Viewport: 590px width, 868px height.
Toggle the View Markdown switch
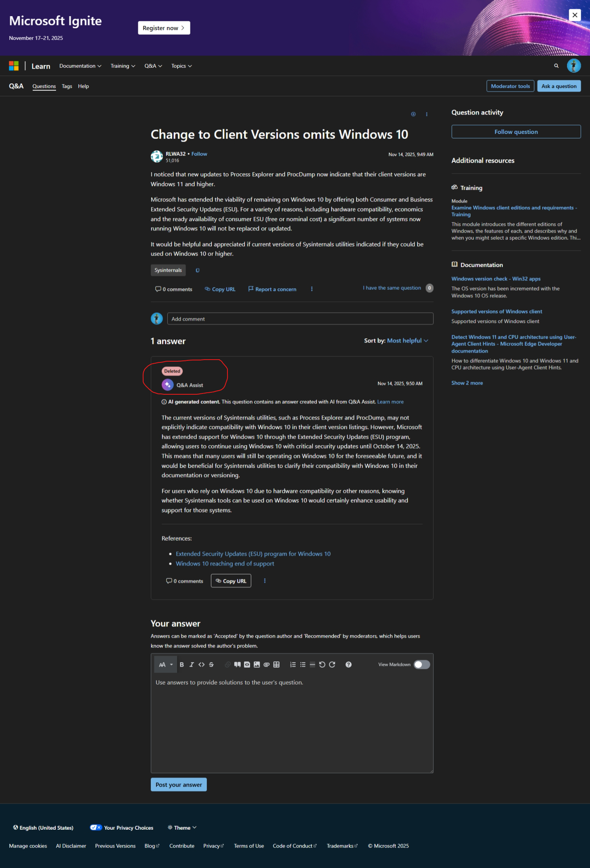422,664
